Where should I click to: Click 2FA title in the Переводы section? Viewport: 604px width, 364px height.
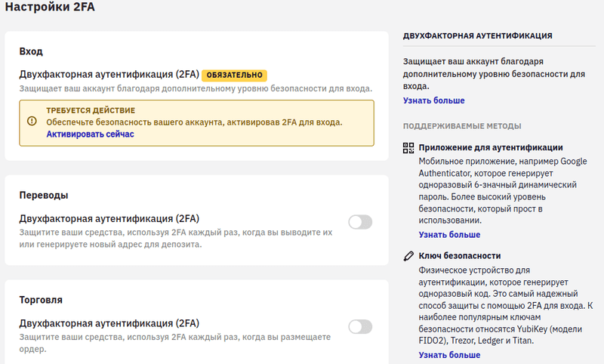pyautogui.click(x=109, y=219)
